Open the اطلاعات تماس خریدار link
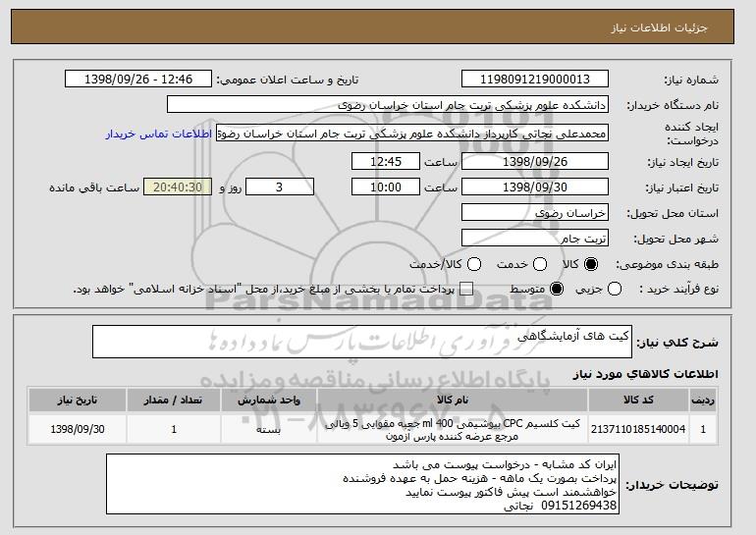Viewport: 756px width, 535px height. tap(159, 134)
